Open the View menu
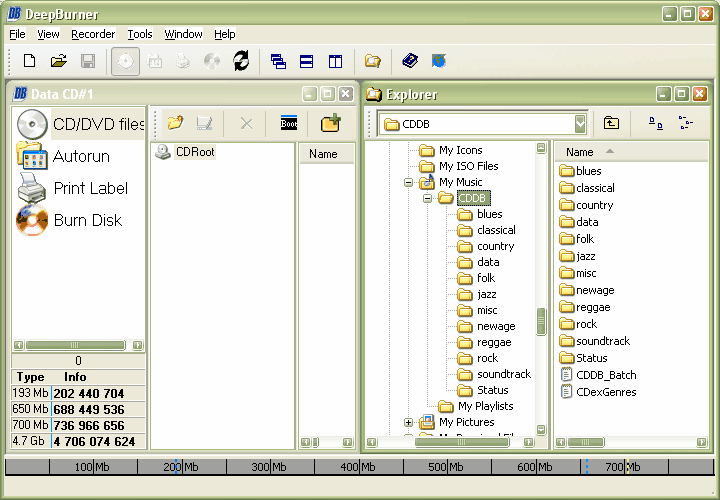 click(x=48, y=34)
